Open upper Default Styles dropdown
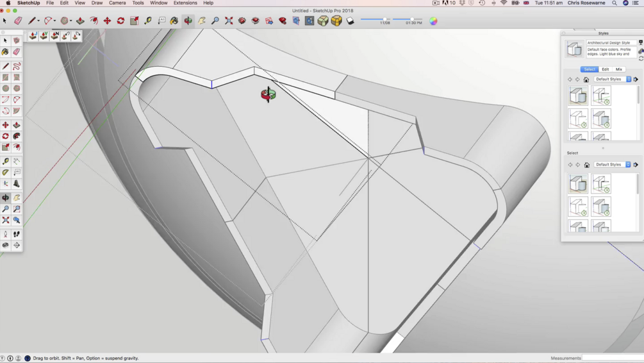Image resolution: width=644 pixels, height=363 pixels. pyautogui.click(x=613, y=80)
